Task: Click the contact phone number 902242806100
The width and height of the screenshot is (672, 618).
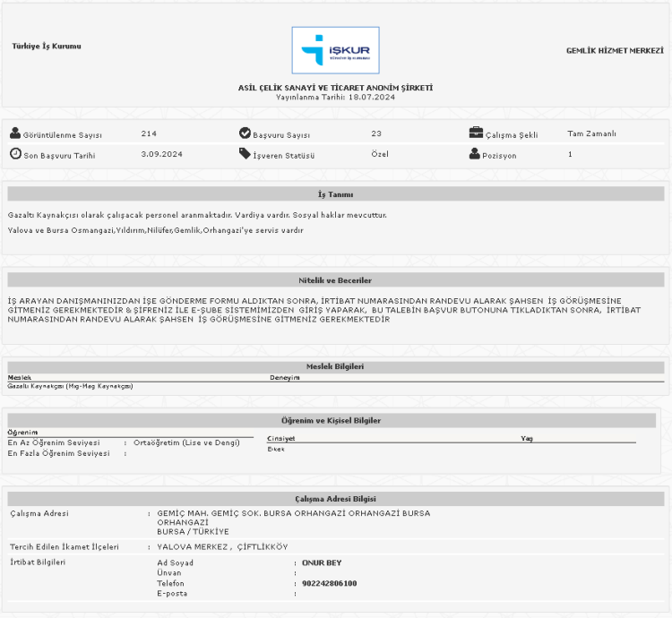Action: (x=330, y=583)
